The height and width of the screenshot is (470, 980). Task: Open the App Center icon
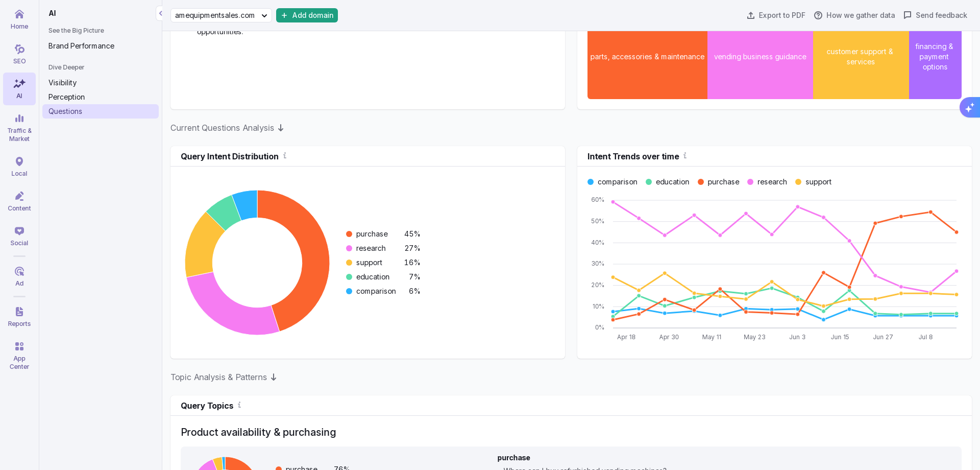click(x=19, y=356)
